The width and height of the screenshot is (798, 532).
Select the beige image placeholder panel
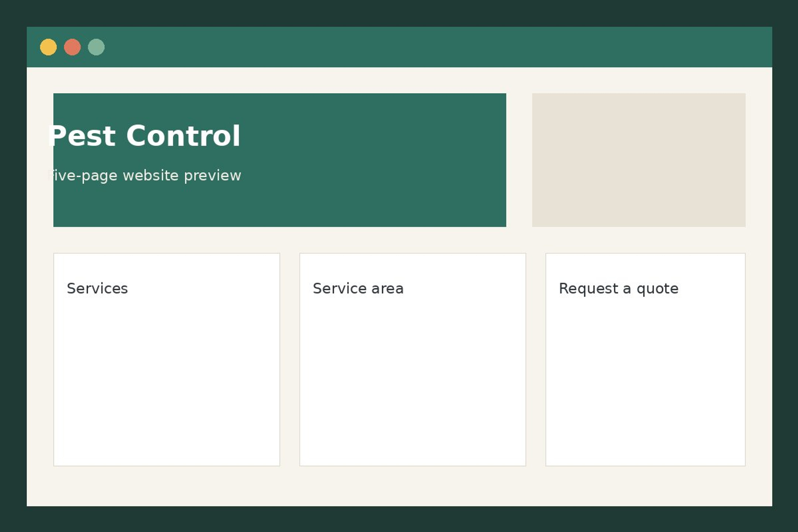[639, 160]
